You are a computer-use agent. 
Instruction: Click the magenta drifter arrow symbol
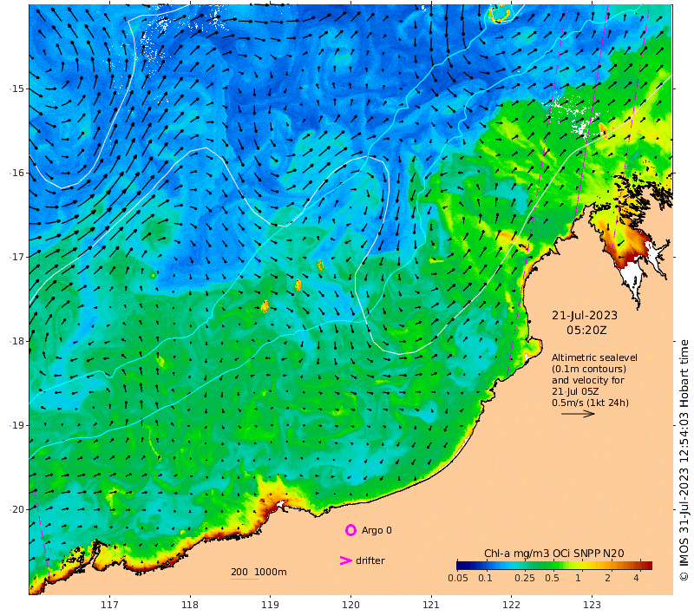(x=345, y=560)
